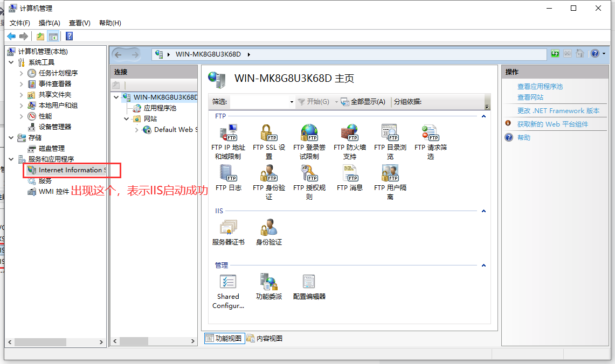
Task: Select WIN-MK8G8U3K68D server node
Action: pyautogui.click(x=160, y=97)
